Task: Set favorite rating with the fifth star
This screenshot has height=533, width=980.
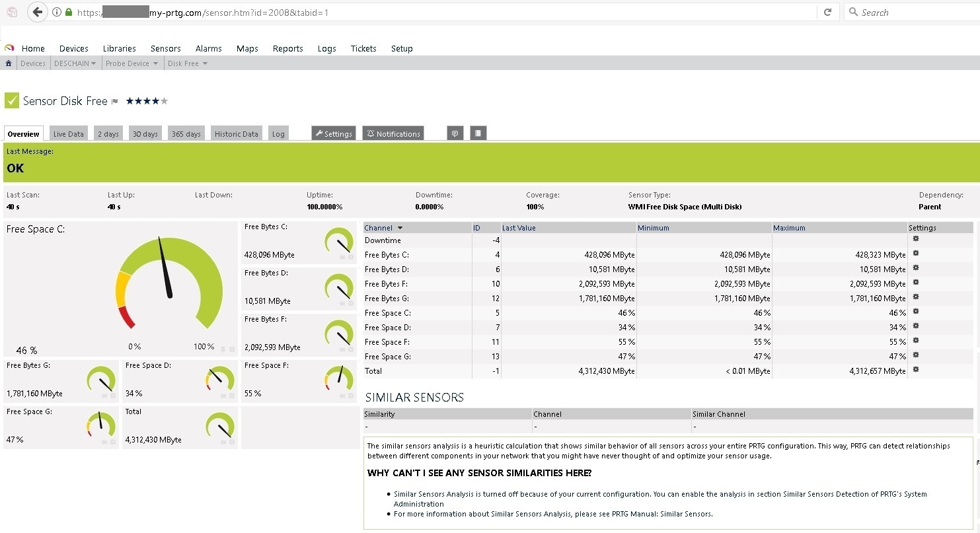Action: (165, 101)
